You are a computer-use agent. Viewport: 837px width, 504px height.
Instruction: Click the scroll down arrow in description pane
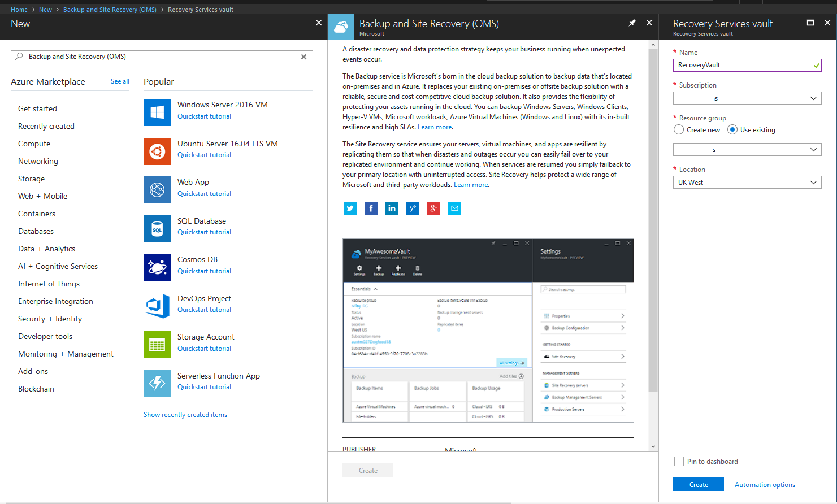[x=653, y=446]
